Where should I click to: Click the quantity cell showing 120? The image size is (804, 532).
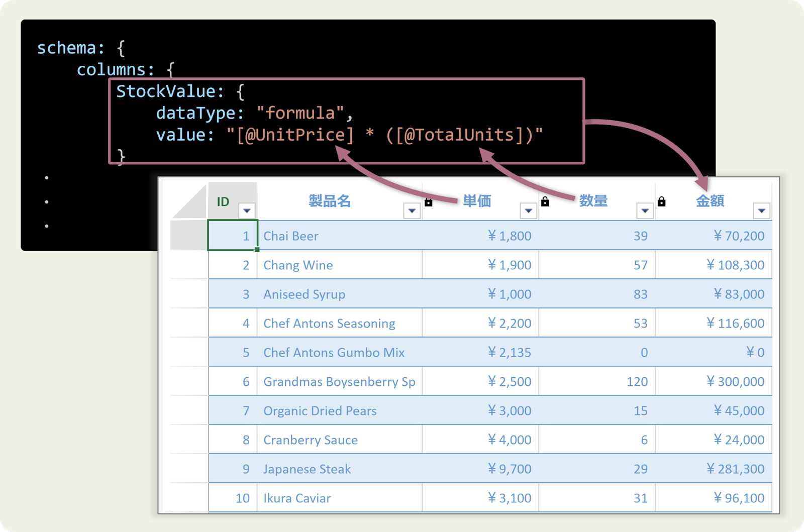coord(597,381)
